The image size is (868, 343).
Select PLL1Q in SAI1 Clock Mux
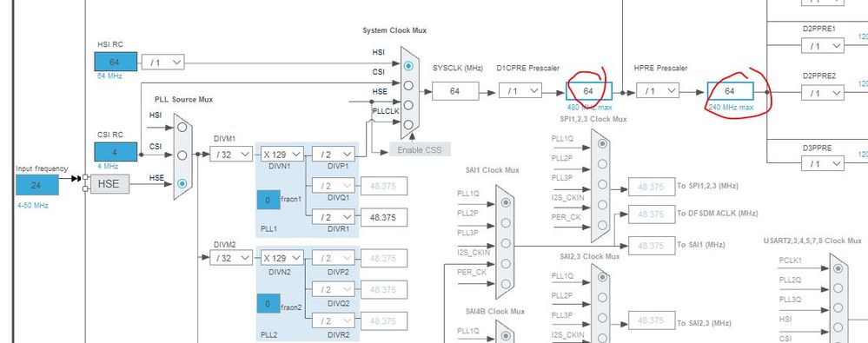tap(506, 202)
